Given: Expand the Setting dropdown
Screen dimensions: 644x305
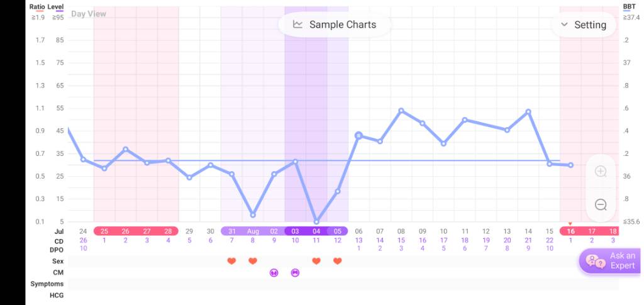Looking at the screenshot, I should (583, 25).
